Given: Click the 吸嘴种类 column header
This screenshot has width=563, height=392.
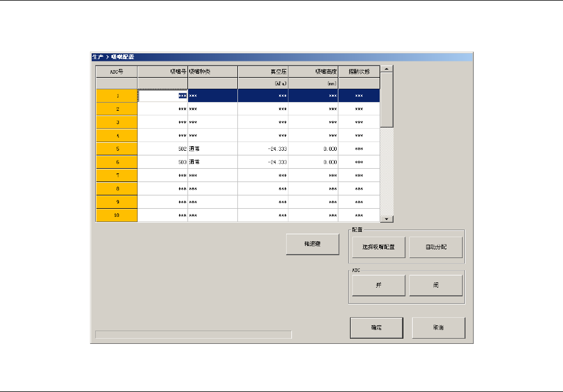Looking at the screenshot, I should [212, 72].
